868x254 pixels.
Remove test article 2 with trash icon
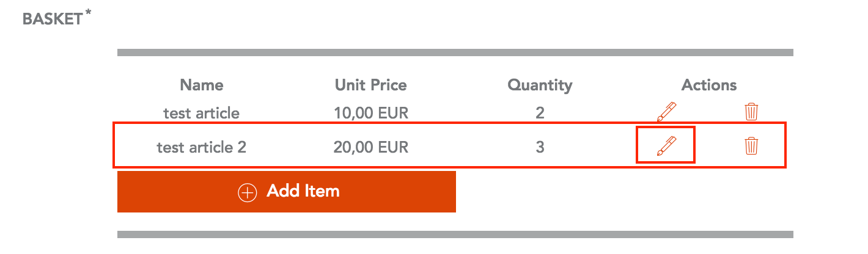click(751, 145)
